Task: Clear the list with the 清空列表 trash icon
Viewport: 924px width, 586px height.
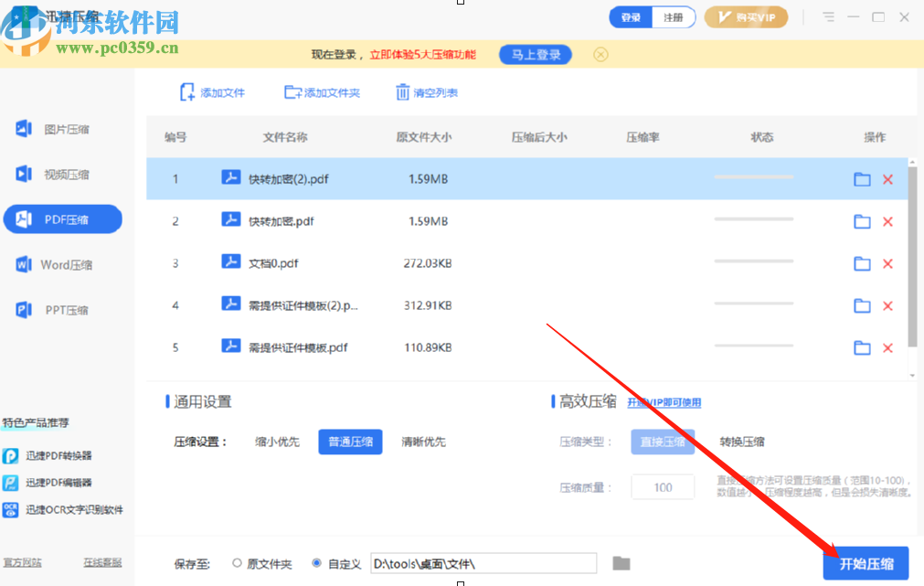Action: (403, 91)
